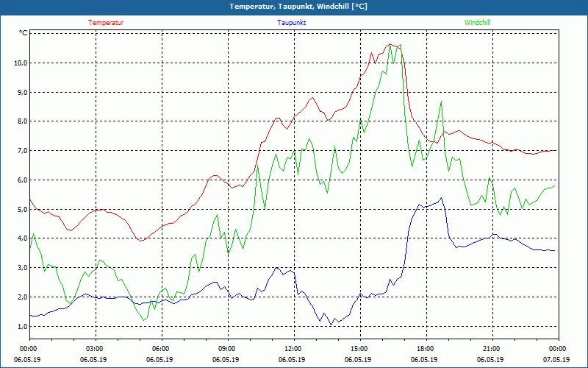Click the blue Taupunkt legend label

point(292,23)
